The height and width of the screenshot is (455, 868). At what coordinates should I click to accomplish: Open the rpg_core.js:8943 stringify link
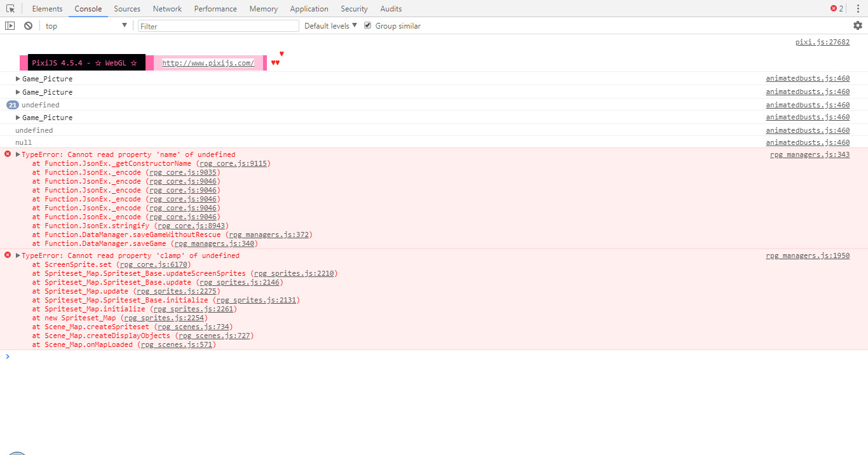(191, 226)
